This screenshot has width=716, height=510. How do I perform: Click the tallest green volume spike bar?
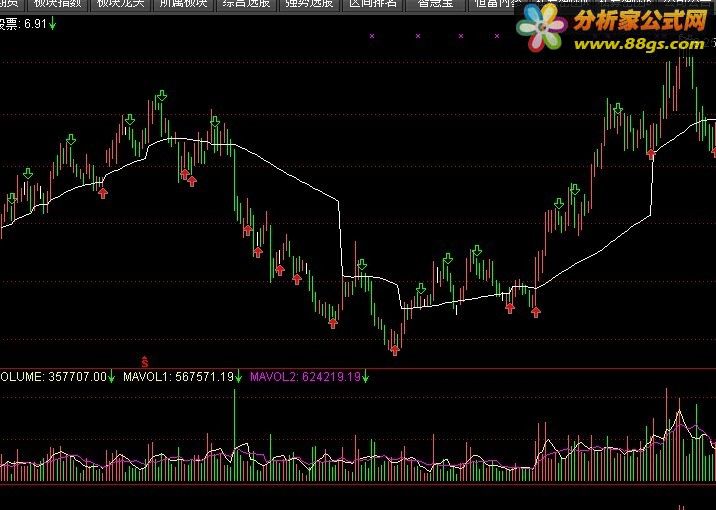click(235, 435)
